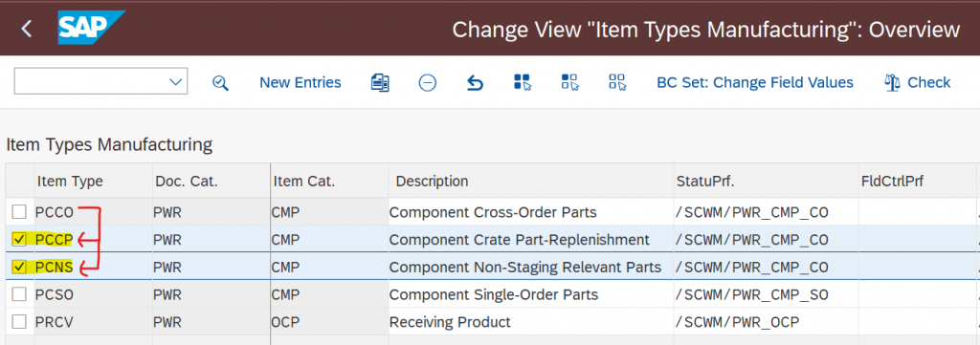
Task: Go back using the left chevron arrow
Action: (26, 29)
